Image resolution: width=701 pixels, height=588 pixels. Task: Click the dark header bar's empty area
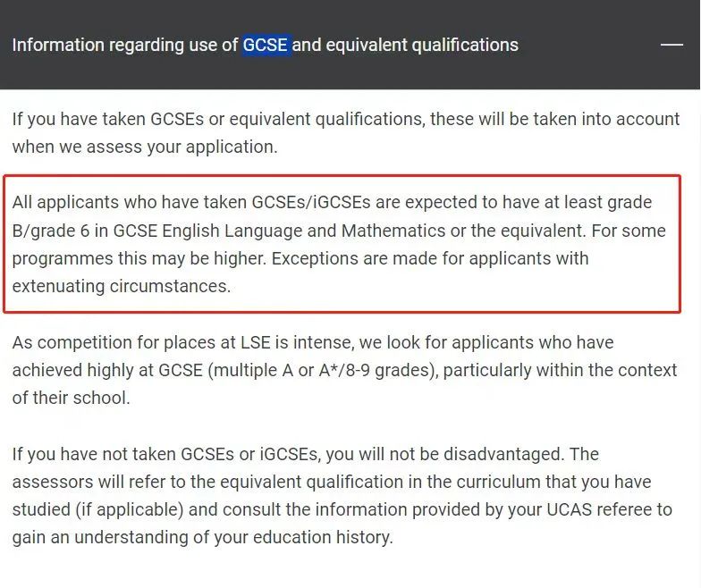pos(590,45)
